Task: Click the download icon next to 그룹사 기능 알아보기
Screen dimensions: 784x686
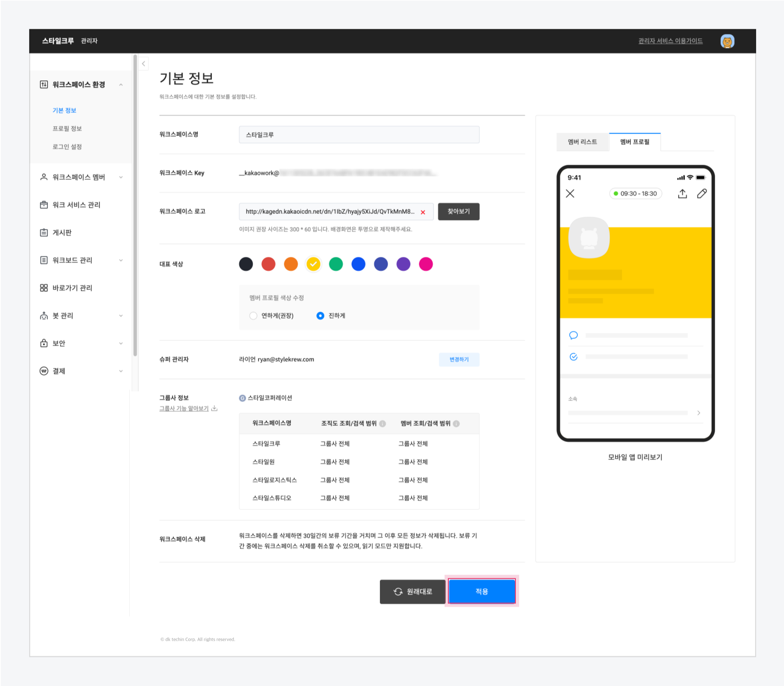Action: (x=214, y=408)
